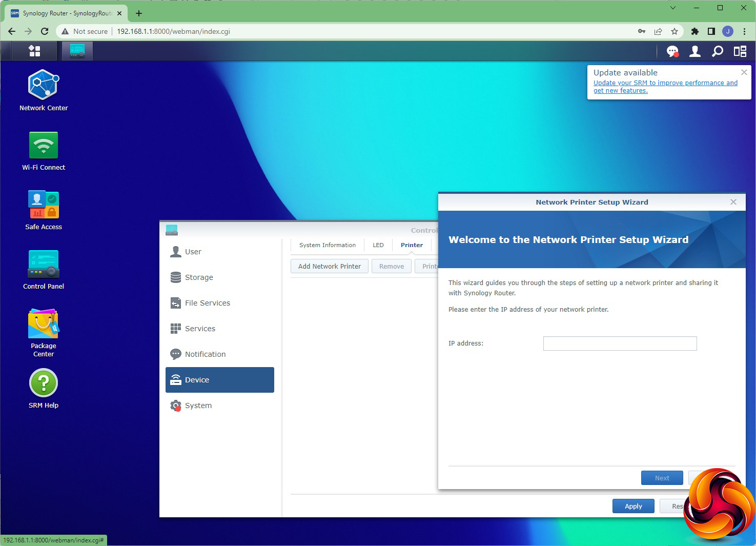The height and width of the screenshot is (546, 756).
Task: Open the browser extensions puzzle icon
Action: [x=695, y=31]
